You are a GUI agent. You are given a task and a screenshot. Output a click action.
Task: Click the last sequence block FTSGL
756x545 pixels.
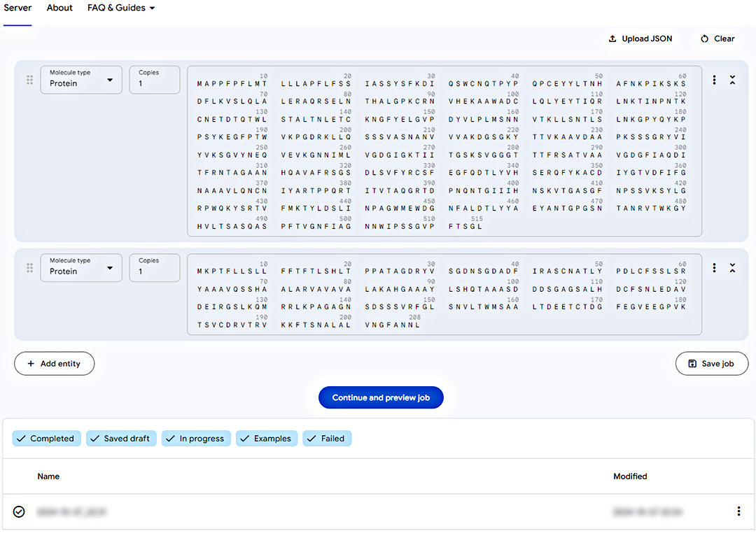[465, 227]
